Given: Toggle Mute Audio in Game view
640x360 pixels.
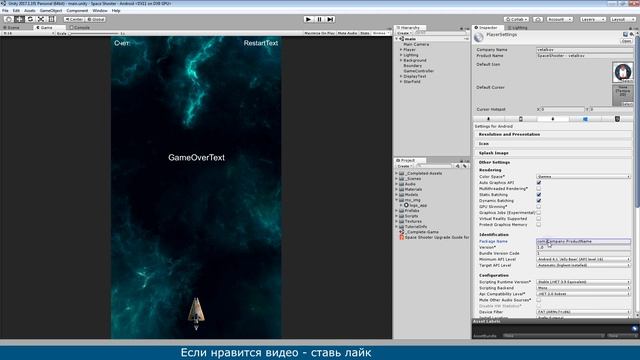Looking at the screenshot, I should [347, 33].
